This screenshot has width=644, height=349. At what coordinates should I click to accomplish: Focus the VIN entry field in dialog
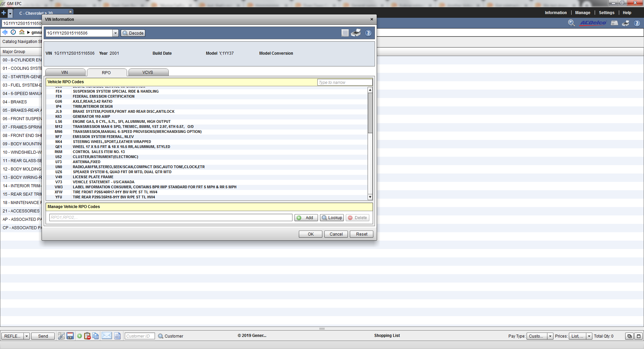coord(79,33)
